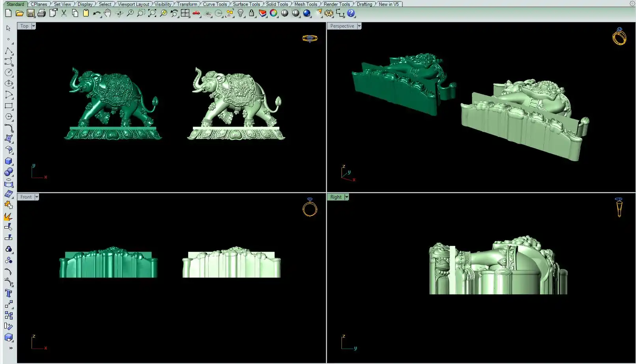Activate the Explode tool
Viewport: 636px width, 364px height.
[x=8, y=216]
